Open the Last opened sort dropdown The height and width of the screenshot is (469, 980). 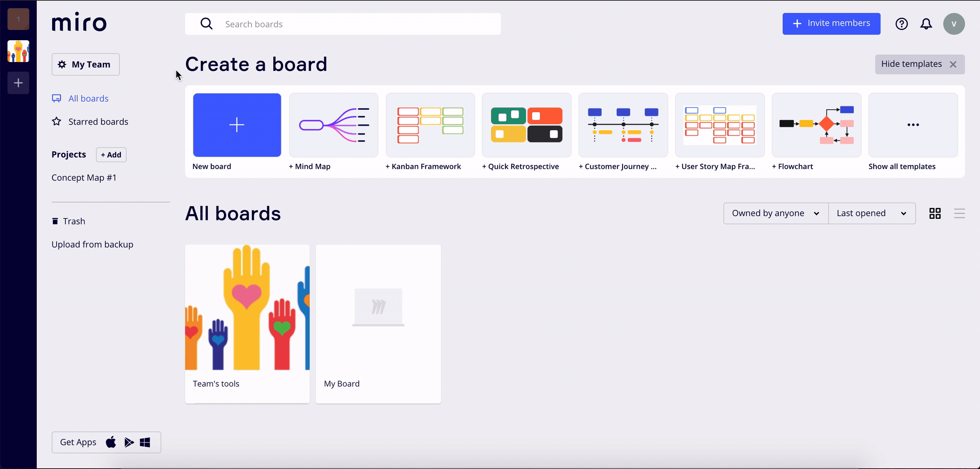point(872,213)
